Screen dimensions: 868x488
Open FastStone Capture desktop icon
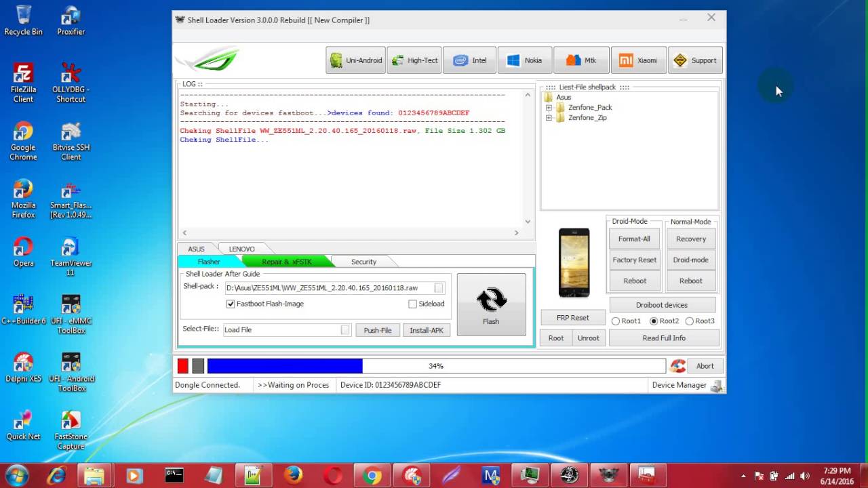(71, 430)
